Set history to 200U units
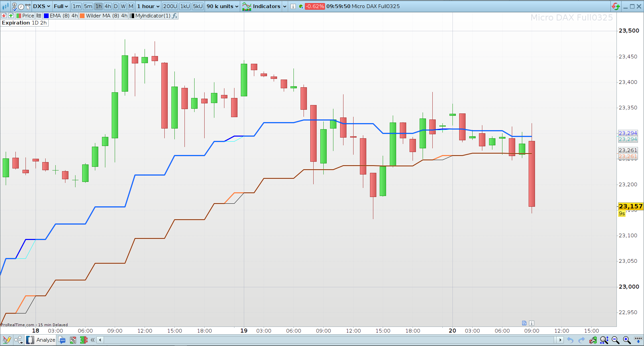Image resolution: width=644 pixels, height=346 pixels. [170, 6]
